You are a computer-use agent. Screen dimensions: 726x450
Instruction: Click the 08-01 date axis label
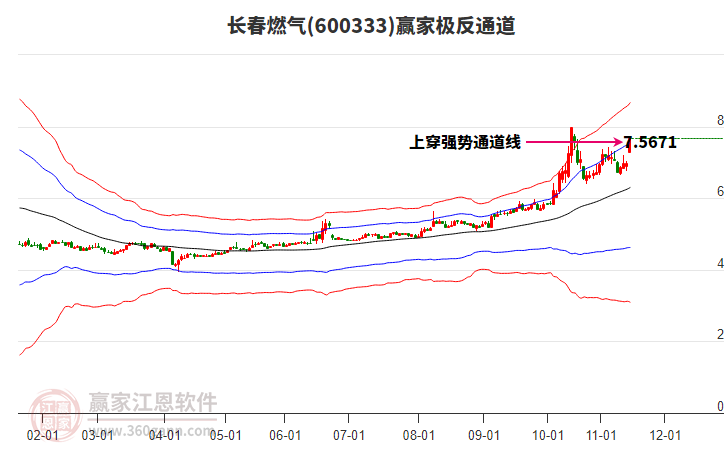(x=419, y=435)
